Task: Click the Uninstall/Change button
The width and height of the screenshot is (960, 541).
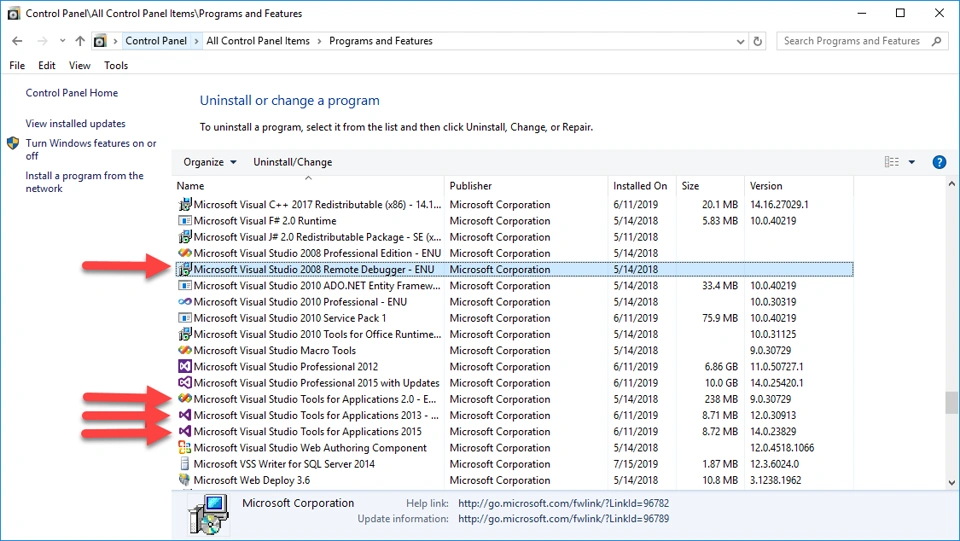Action: (292, 162)
